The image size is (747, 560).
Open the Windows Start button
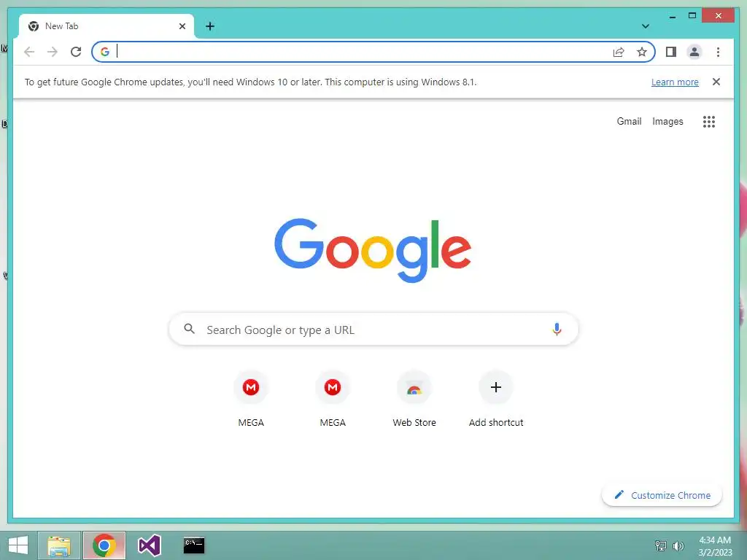(18, 545)
